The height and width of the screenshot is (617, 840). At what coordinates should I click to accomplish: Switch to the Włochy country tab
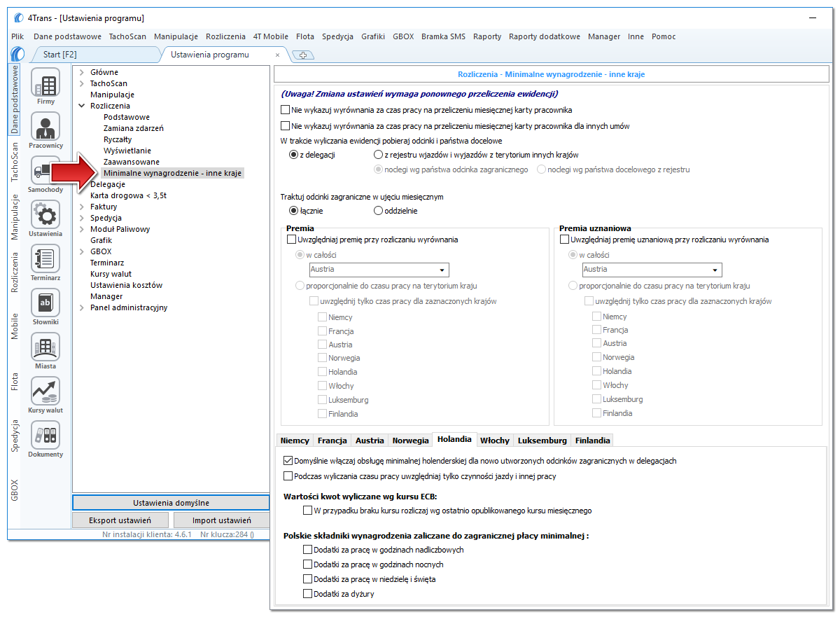pyautogui.click(x=495, y=441)
